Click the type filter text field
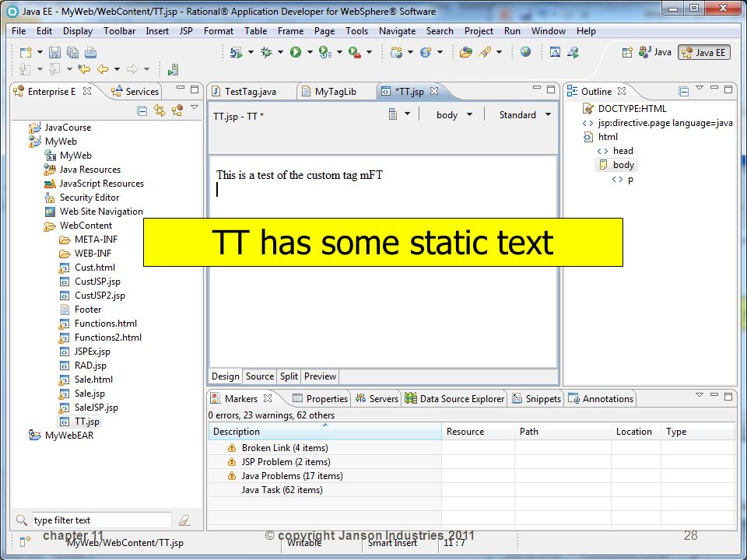747x560 pixels. pos(101,520)
